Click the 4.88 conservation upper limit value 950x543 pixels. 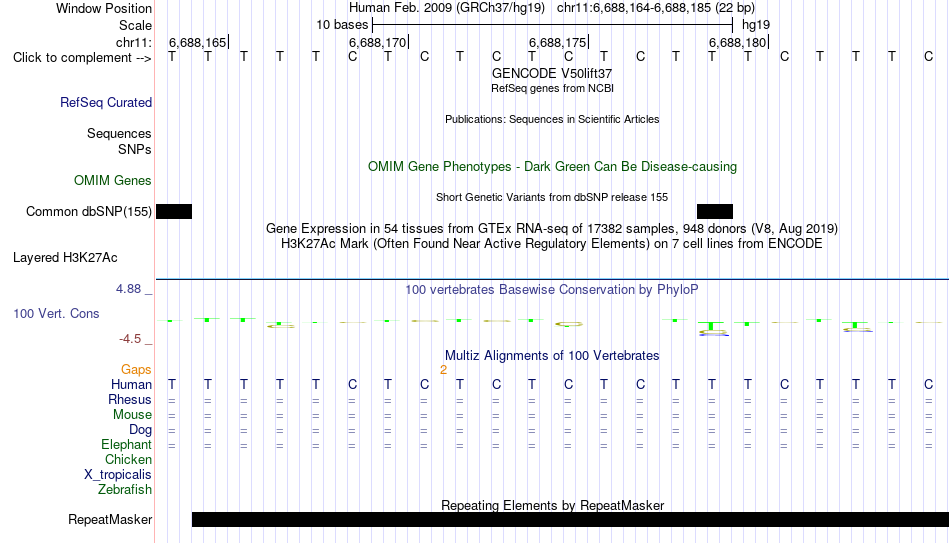point(128,289)
